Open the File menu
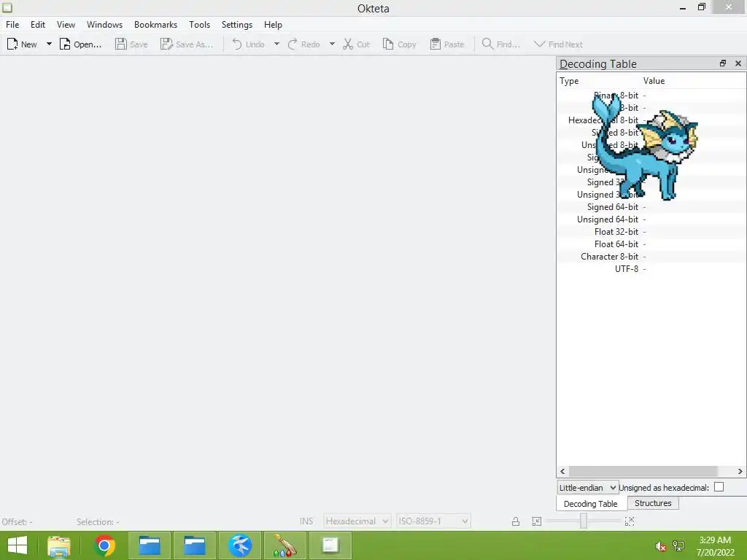The height and width of the screenshot is (560, 747). point(12,25)
